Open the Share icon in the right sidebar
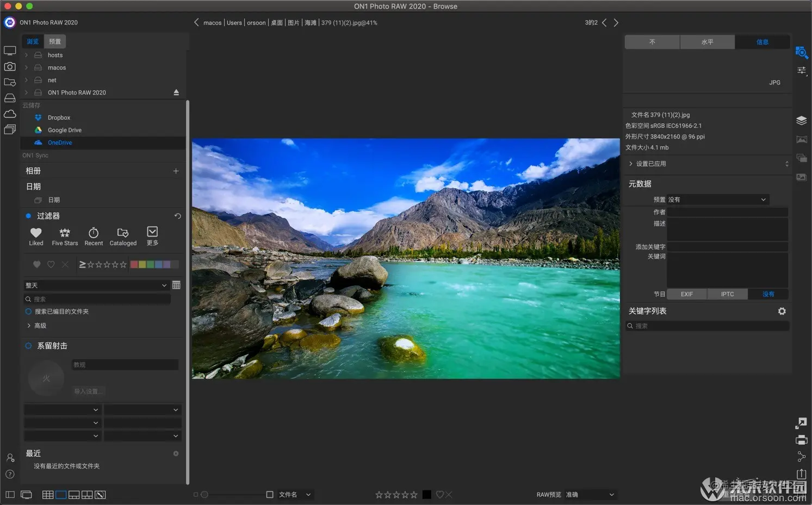Image resolution: width=812 pixels, height=505 pixels. (802, 457)
